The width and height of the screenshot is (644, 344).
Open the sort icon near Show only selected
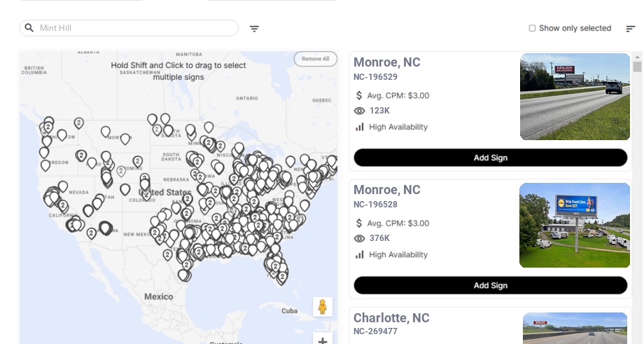[x=630, y=29]
